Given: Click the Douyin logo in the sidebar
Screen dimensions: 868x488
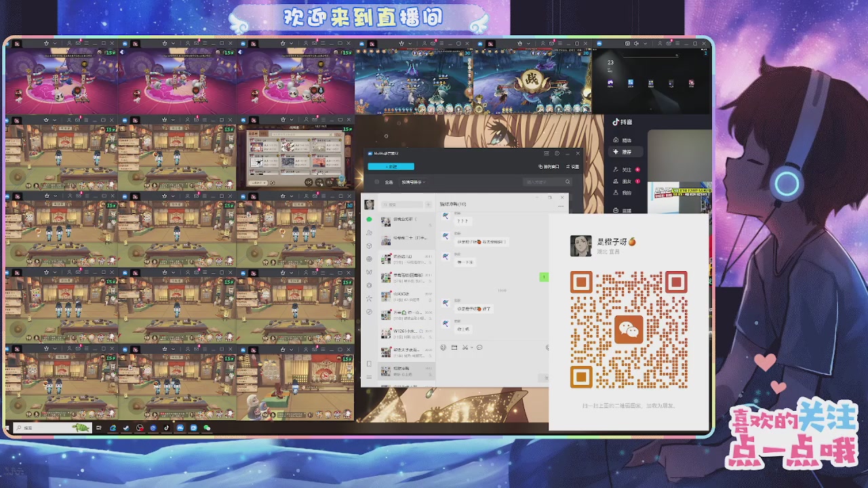Looking at the screenshot, I should point(623,122).
